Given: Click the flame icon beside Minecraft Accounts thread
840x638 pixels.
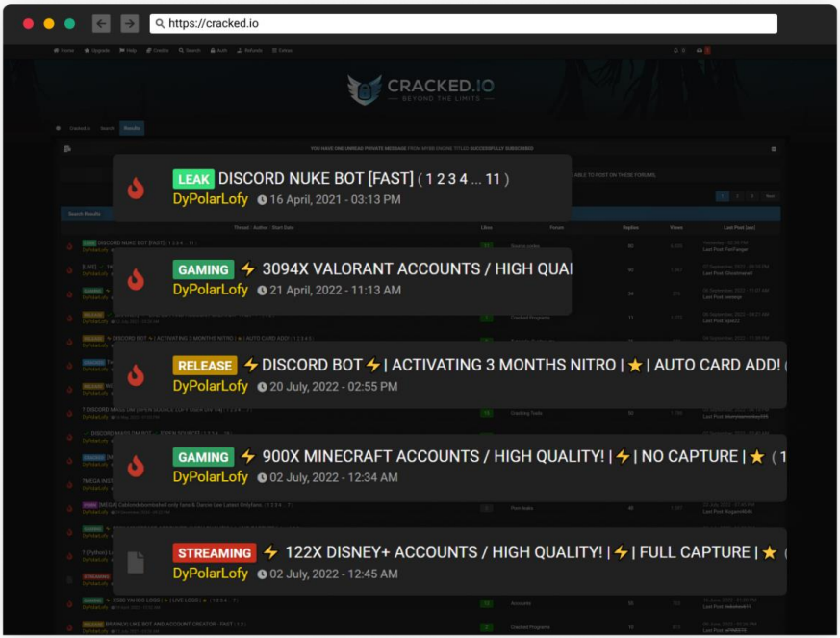Looking at the screenshot, I should pos(136,467).
